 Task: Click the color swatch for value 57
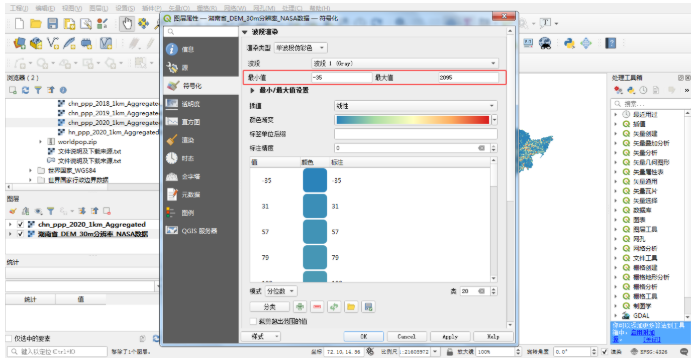(x=315, y=232)
